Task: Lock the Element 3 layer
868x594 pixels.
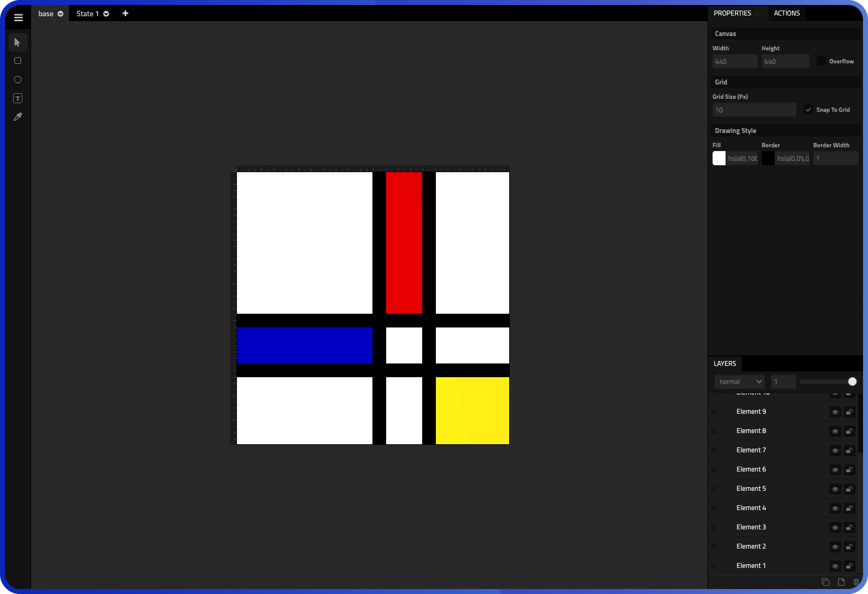Action: pos(849,528)
